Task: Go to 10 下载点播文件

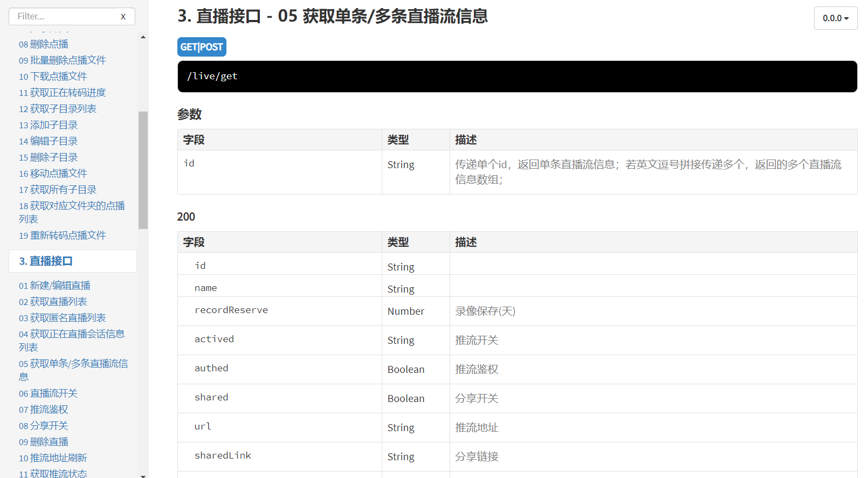Action: 53,77
